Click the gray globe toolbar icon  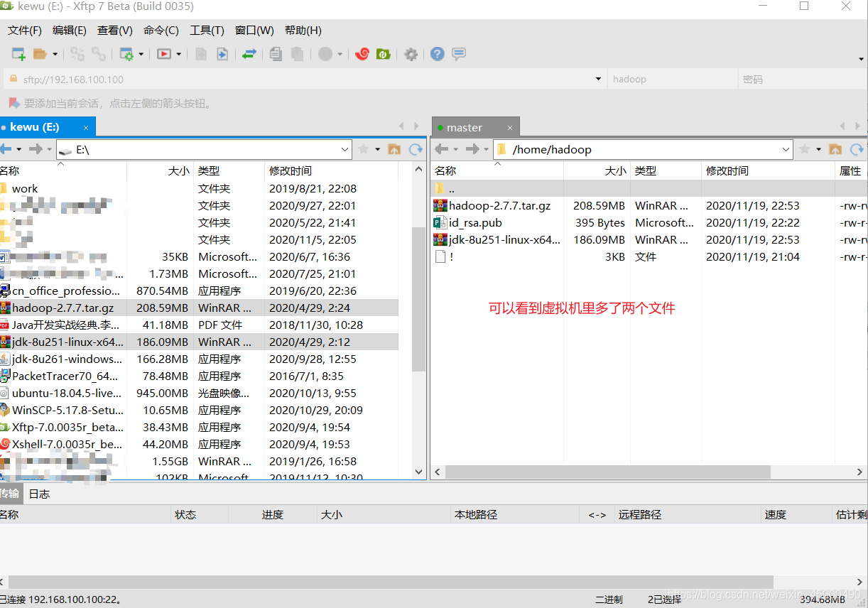325,54
